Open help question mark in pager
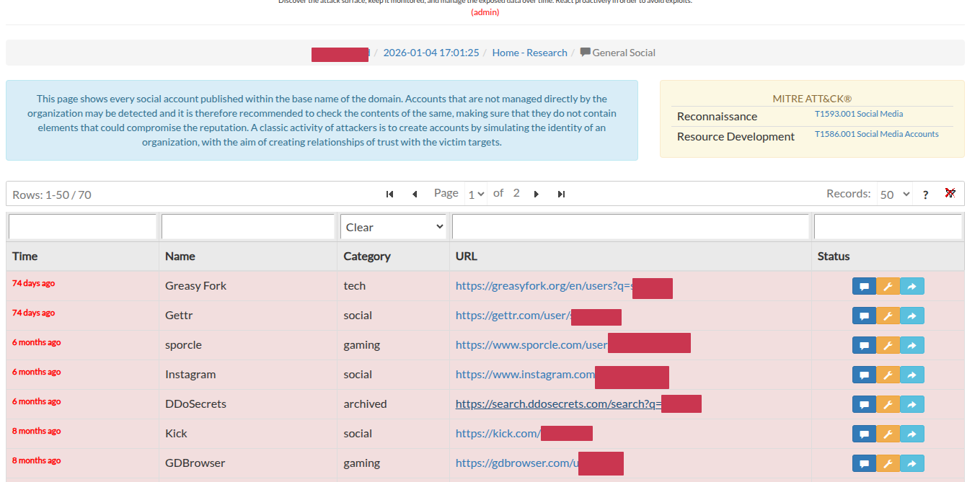This screenshot has width=980, height=482. 925,194
